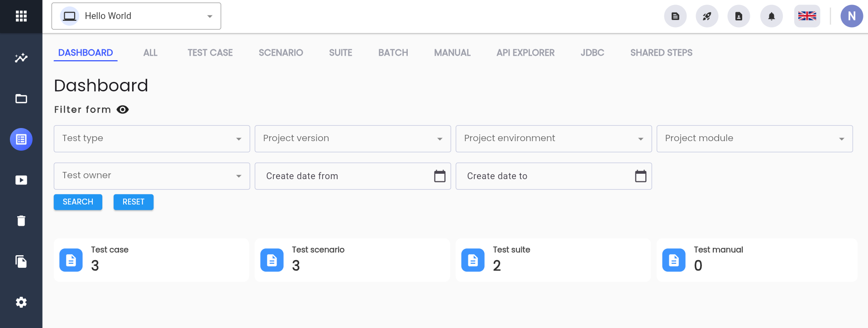Screen dimensions: 868x328
Task: Select the MANUAL tab
Action: click(x=453, y=53)
